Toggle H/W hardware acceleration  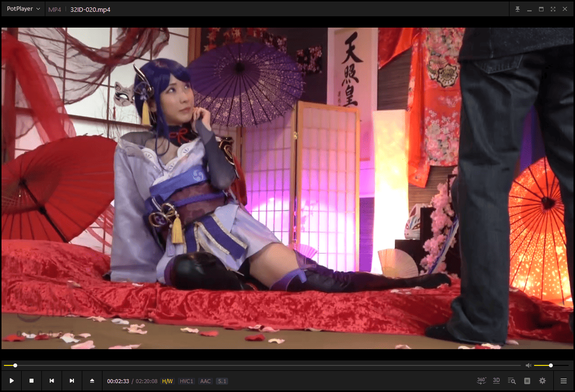point(167,381)
